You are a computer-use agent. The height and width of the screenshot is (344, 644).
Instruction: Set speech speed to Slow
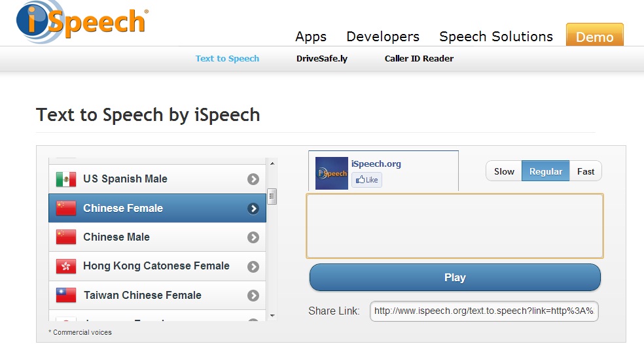coord(504,171)
